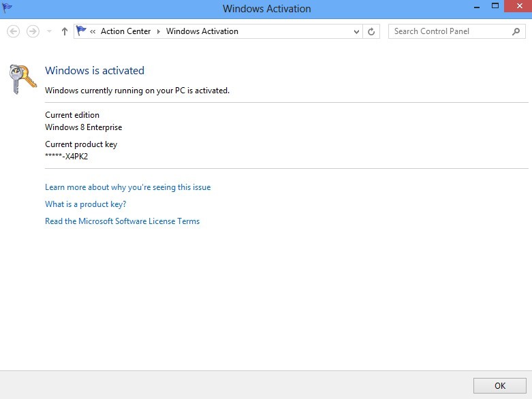Open 'Learn more about why you're seeing this issue'
This screenshot has height=399, width=532.
click(x=127, y=187)
